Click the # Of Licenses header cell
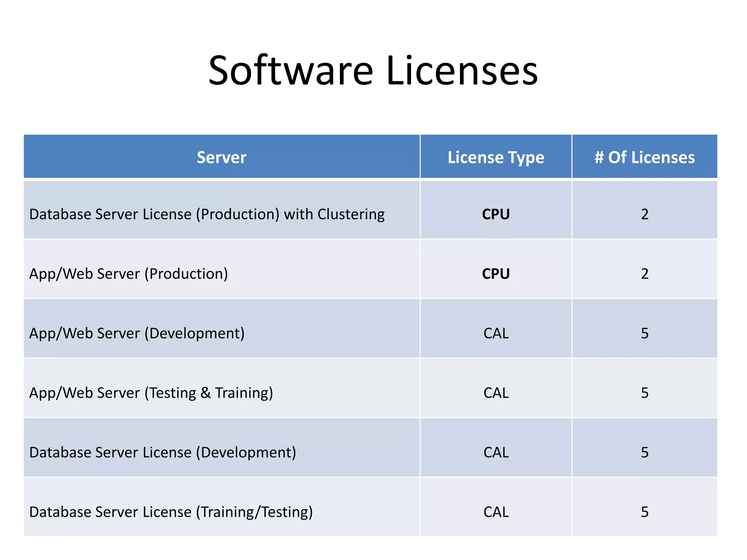Screen dimensions: 747x560 [645, 157]
